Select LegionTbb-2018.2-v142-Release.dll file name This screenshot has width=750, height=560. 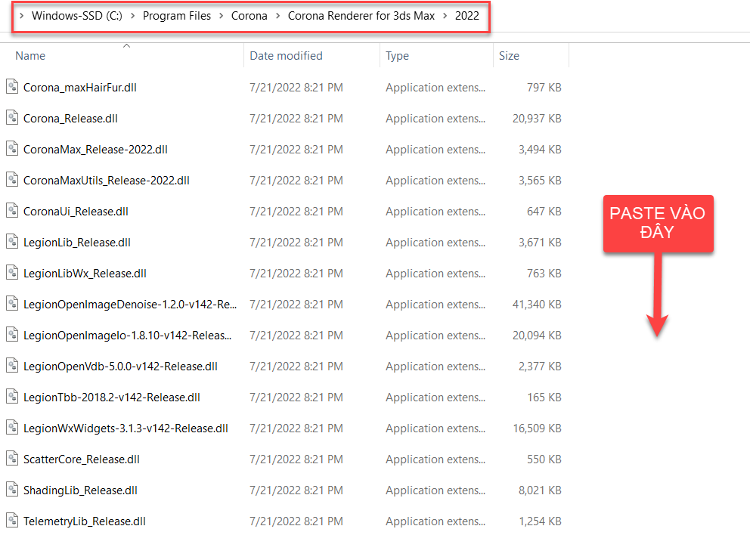111,397
